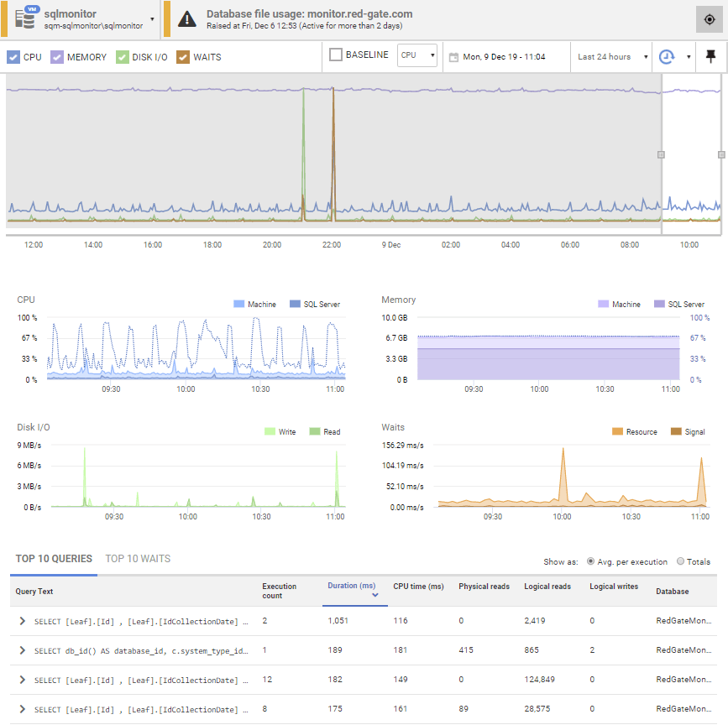Click the crosshair icon in the alert banner
The width and height of the screenshot is (728, 725).
pyautogui.click(x=710, y=18)
